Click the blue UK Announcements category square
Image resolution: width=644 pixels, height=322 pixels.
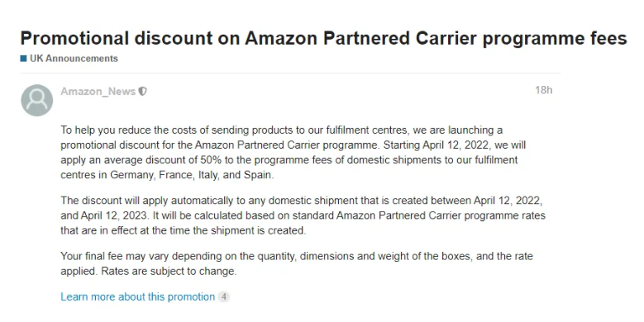coord(23,59)
